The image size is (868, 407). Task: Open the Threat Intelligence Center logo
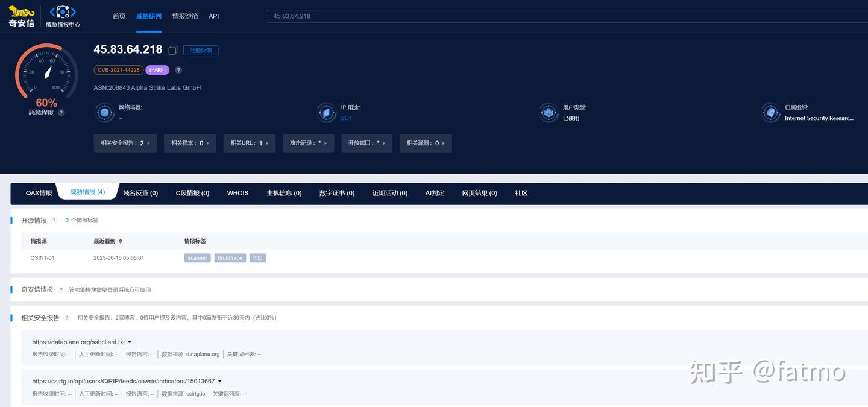tap(63, 16)
